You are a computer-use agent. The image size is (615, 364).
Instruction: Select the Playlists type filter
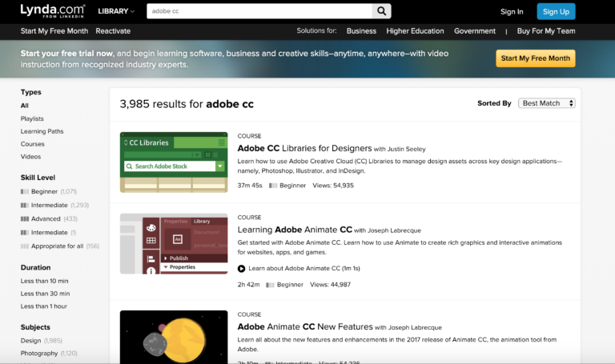[32, 118]
